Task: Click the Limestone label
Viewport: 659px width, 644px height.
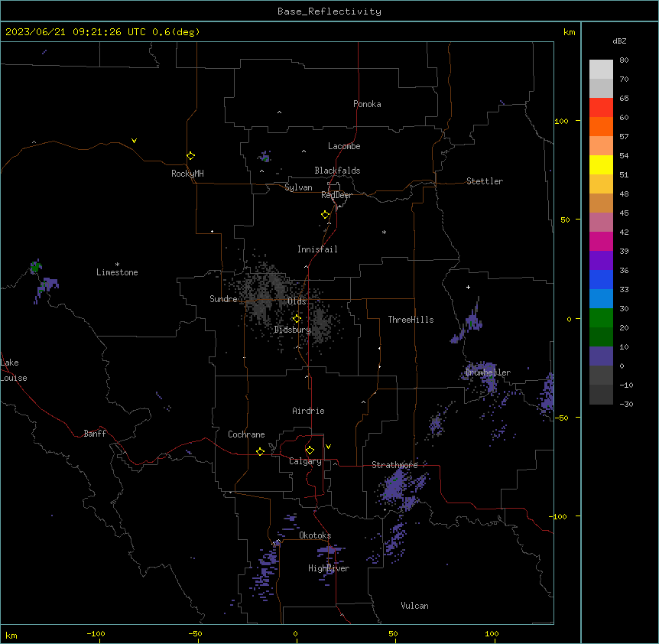Action: [x=117, y=272]
